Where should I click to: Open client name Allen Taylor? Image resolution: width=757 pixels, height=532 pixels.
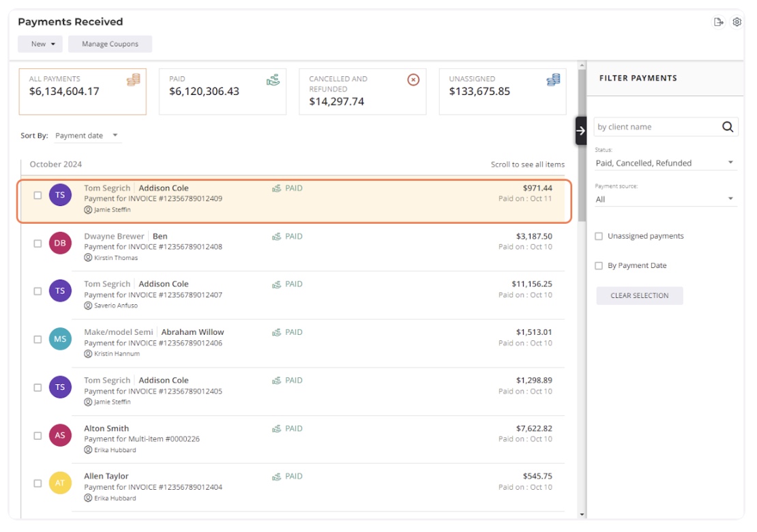(x=106, y=476)
